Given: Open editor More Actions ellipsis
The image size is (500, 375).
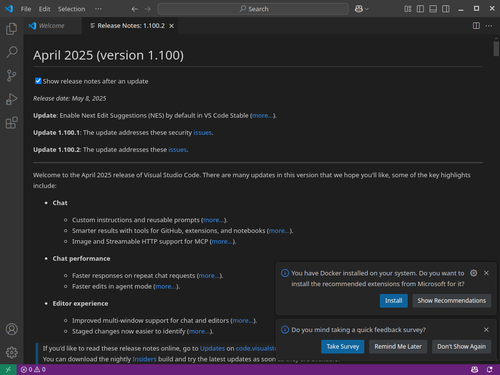Looking at the screenshot, I should point(489,26).
